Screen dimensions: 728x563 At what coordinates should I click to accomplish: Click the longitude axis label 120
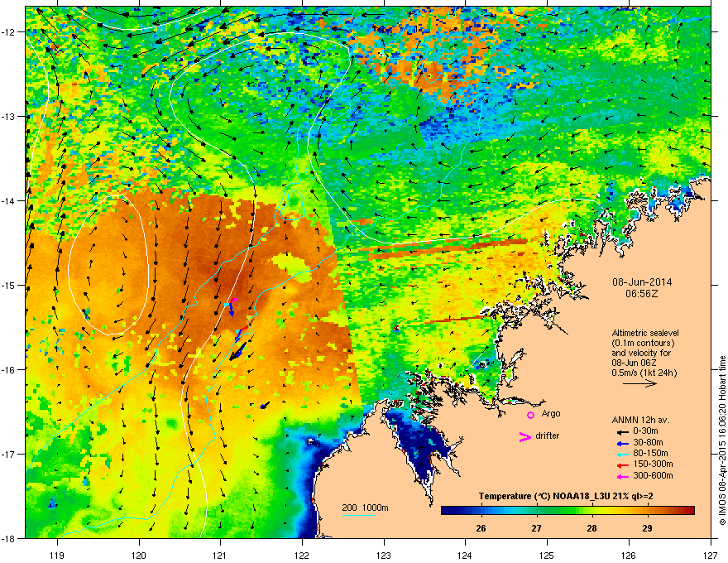(x=139, y=555)
